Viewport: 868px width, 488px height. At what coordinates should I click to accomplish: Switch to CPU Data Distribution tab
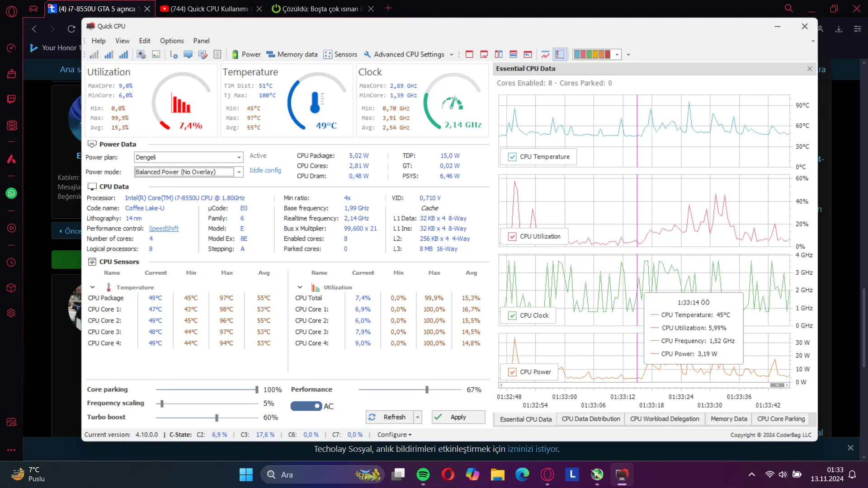pos(591,419)
